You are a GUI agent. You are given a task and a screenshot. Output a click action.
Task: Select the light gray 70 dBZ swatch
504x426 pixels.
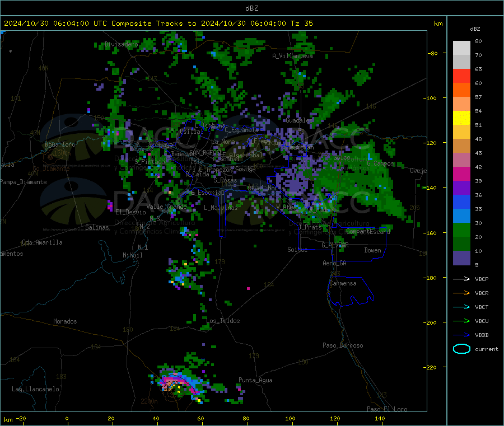(461, 48)
